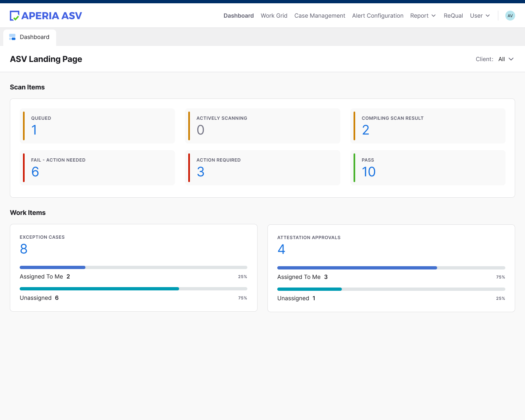This screenshot has height=420, width=525.
Task: Open the Client All dropdown
Action: coord(506,59)
